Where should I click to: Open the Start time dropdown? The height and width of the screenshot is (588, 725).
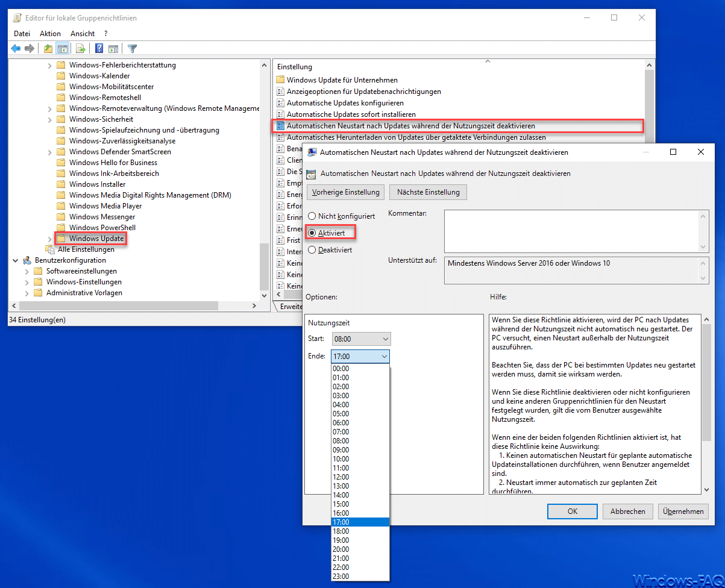(x=362, y=339)
